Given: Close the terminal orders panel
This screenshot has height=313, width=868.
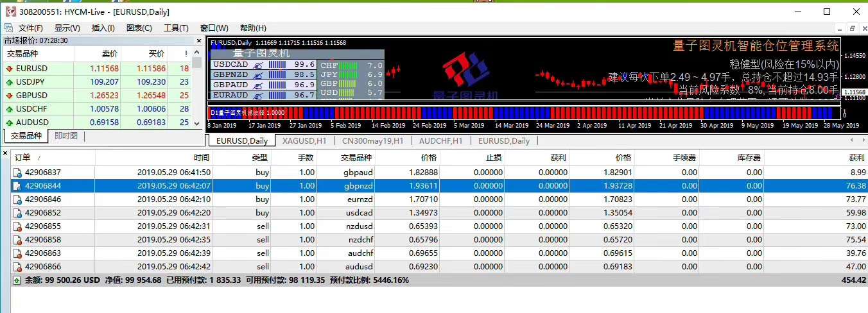Looking at the screenshot, I should [4, 154].
